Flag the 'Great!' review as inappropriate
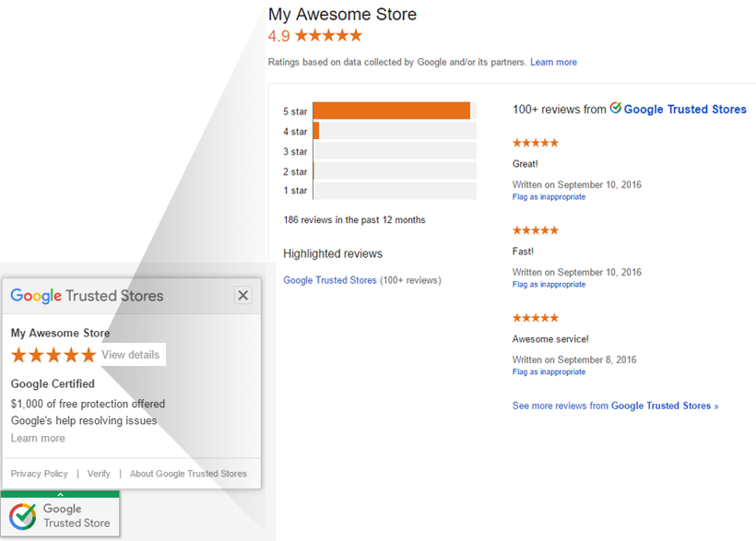The width and height of the screenshot is (756, 541). [549, 197]
